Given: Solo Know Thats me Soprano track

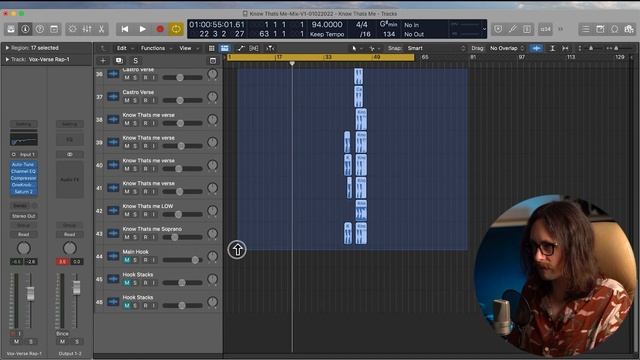Looking at the screenshot, I should (x=135, y=237).
